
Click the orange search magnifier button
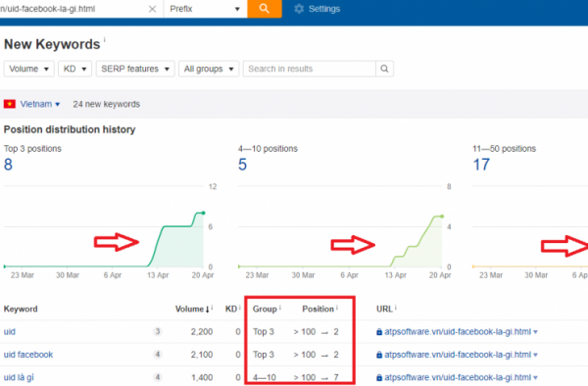[x=265, y=9]
